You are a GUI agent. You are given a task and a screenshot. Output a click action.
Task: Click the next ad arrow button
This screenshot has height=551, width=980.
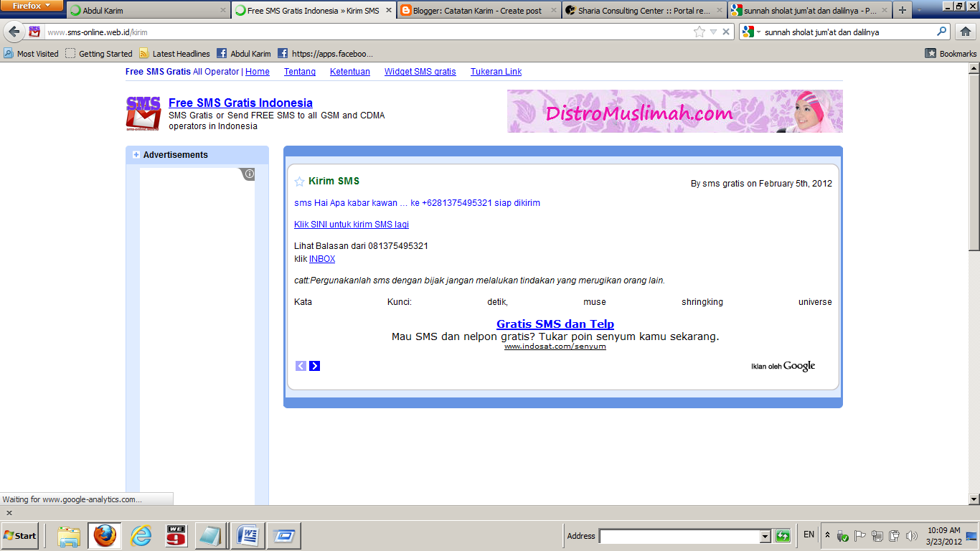[x=314, y=366]
